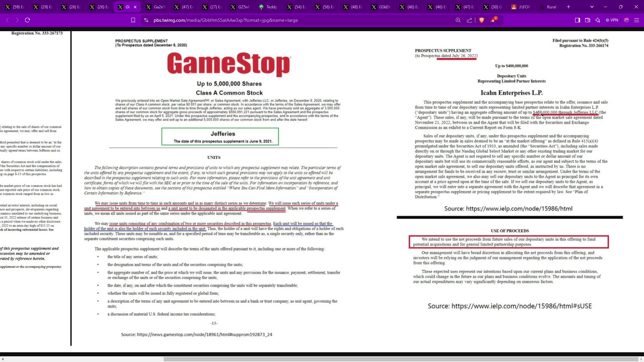The height and width of the screenshot is (362, 644).
Task: Expand the tab search dropdown arrow
Action: pos(592,7)
